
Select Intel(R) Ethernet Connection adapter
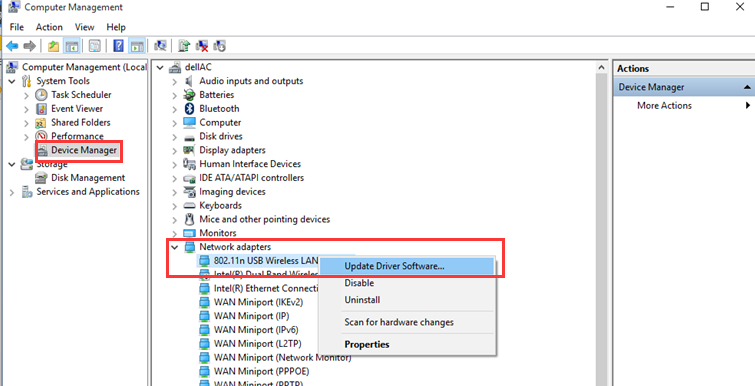(x=266, y=289)
